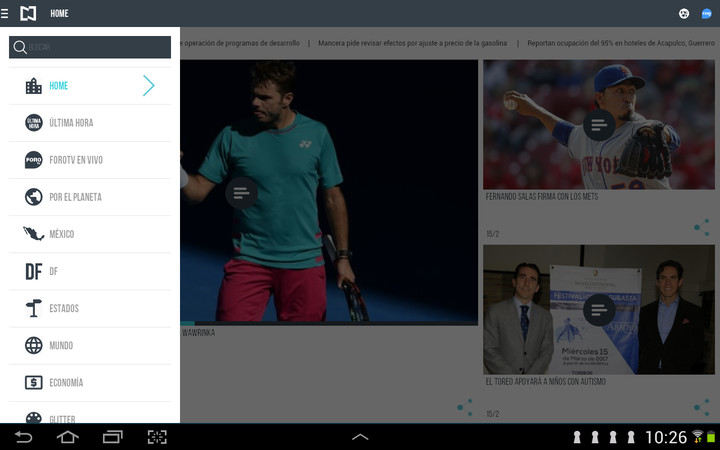Expand Home with the chevron arrow

tap(148, 86)
